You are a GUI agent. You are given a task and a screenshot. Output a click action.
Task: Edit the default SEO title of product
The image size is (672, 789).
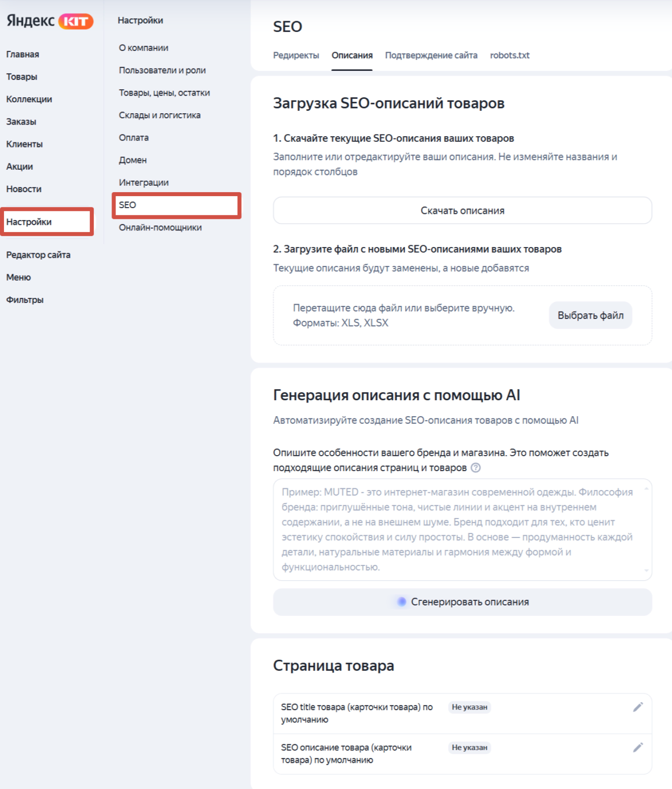638,707
